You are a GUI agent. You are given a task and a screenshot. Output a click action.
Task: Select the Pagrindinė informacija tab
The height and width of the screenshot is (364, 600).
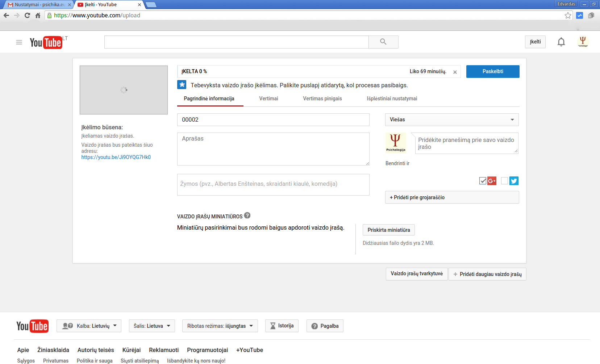click(209, 99)
